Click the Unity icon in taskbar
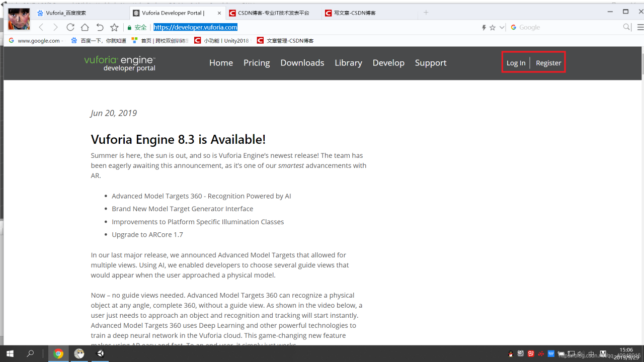Image resolution: width=644 pixels, height=362 pixels. (x=100, y=353)
